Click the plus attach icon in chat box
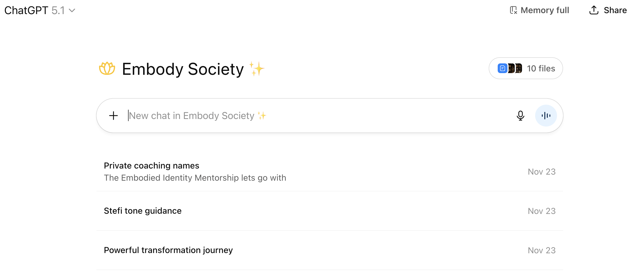 tap(113, 116)
